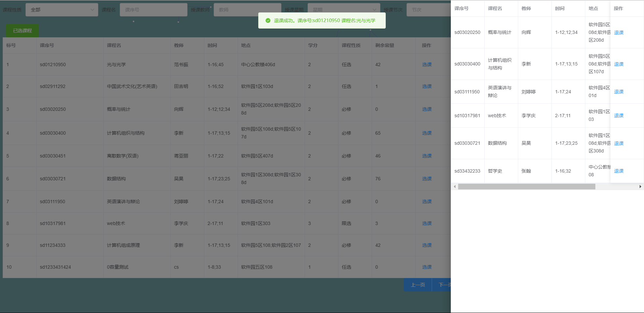Click the left arrow of the drawer's horizontal scrollbar

click(454, 186)
